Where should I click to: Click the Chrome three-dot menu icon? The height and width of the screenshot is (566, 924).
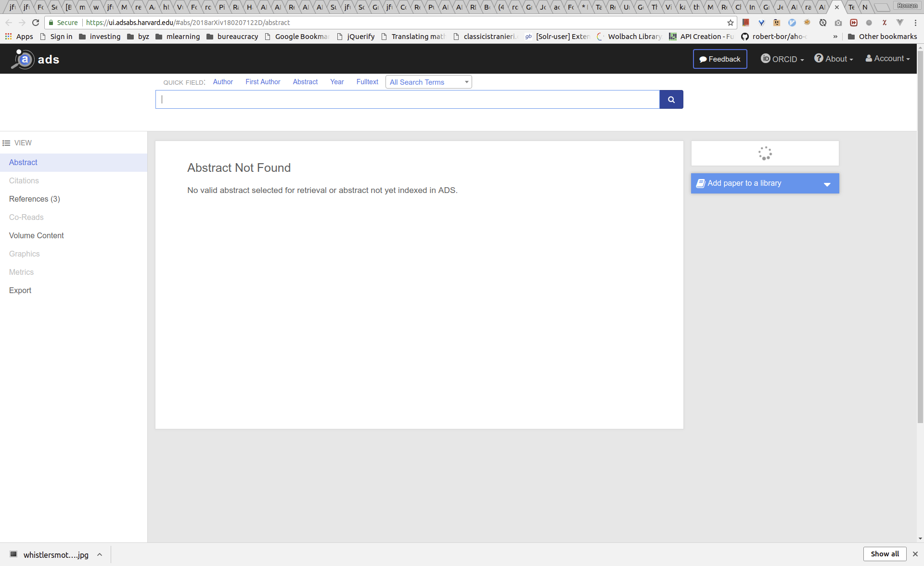pos(915,23)
